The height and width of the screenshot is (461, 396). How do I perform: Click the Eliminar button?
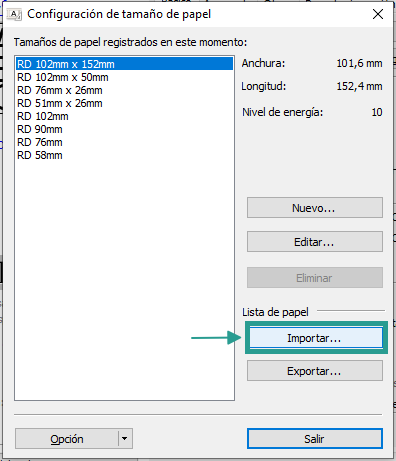click(x=315, y=277)
